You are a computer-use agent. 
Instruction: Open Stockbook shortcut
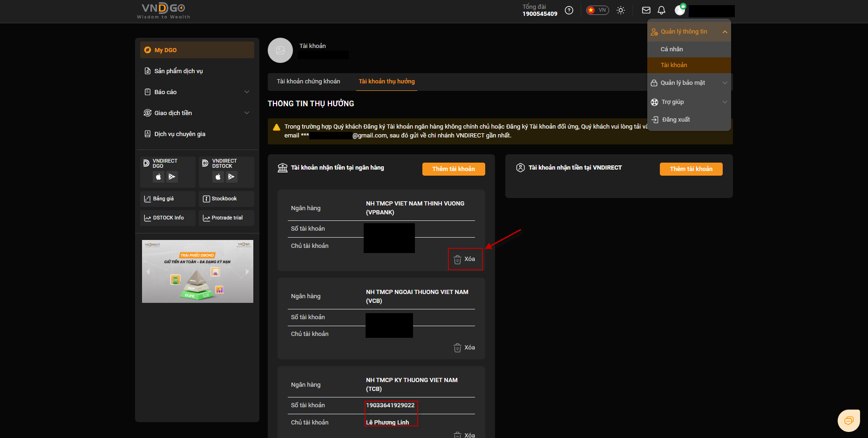coord(226,199)
